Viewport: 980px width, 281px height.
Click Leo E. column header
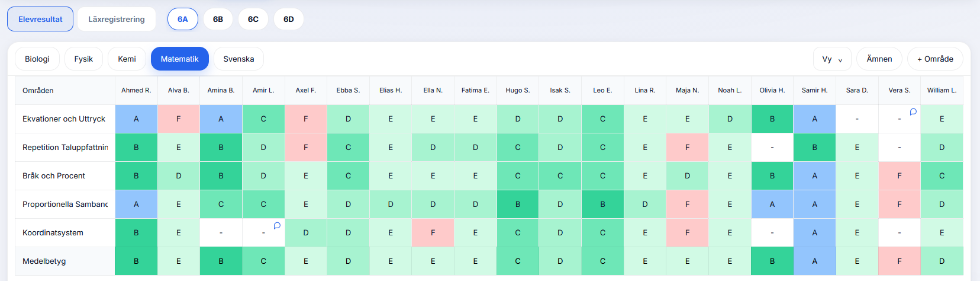[602, 90]
